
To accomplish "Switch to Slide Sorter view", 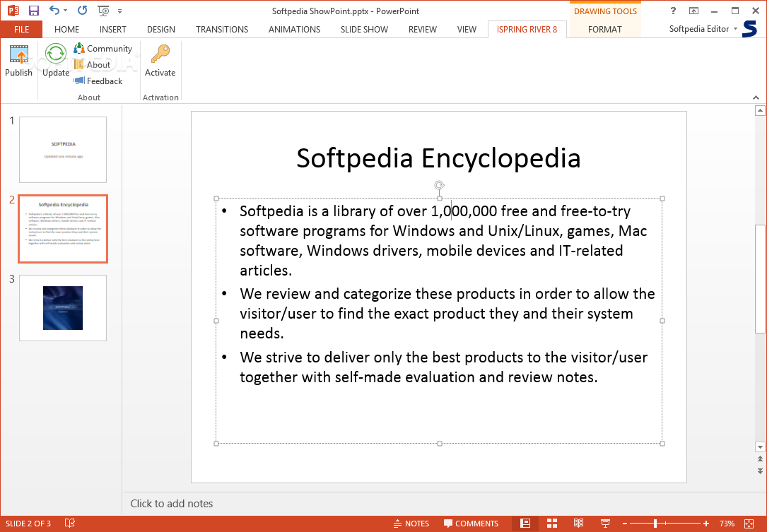I will coord(552,524).
